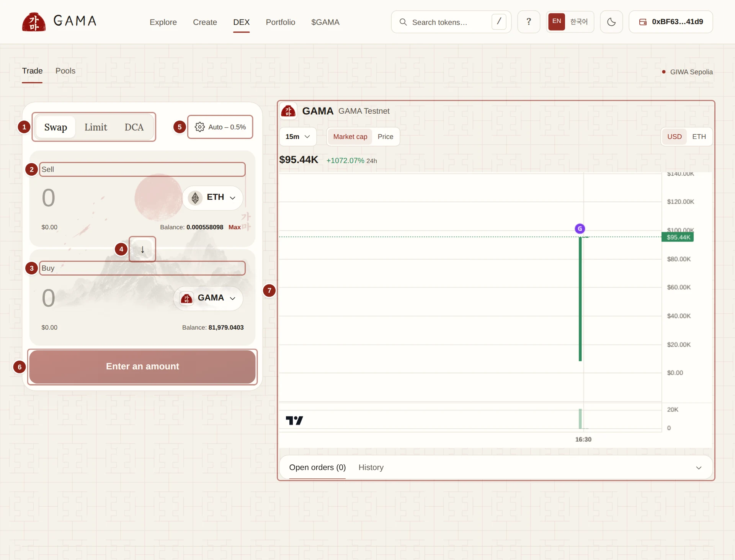Select Market cap chart mode
This screenshot has width=735, height=560.
[x=350, y=137]
